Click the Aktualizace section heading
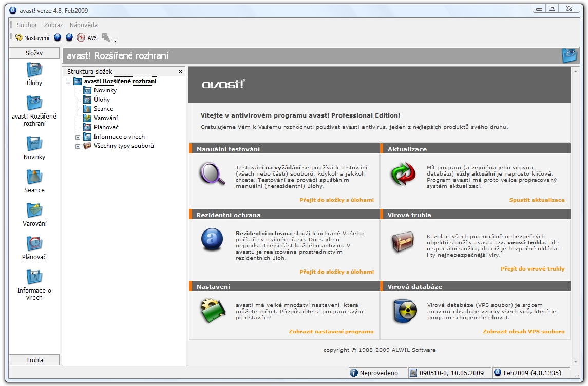Viewport: 588px width, 386px height. 407,149
